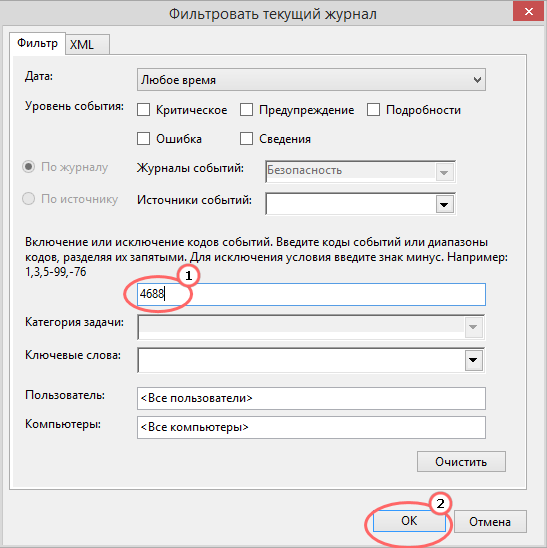This screenshot has height=548, width=547.
Task: Open the Дата time range dropdown
Action: 311,80
